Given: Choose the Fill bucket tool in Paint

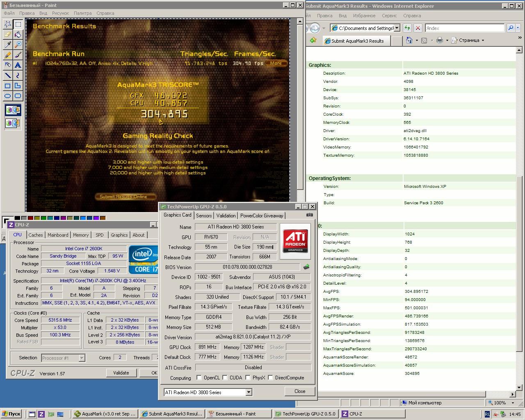Looking at the screenshot, I should 18,34.
